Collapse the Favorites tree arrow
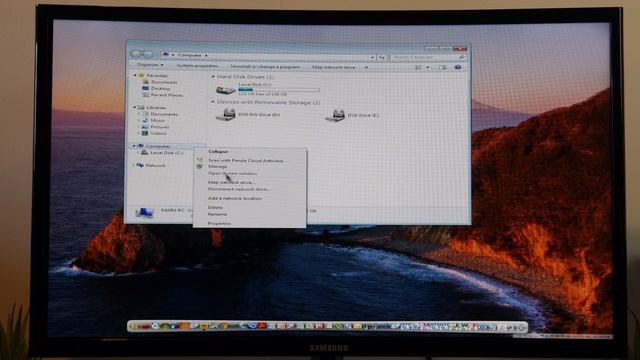The image size is (640, 360). [135, 75]
